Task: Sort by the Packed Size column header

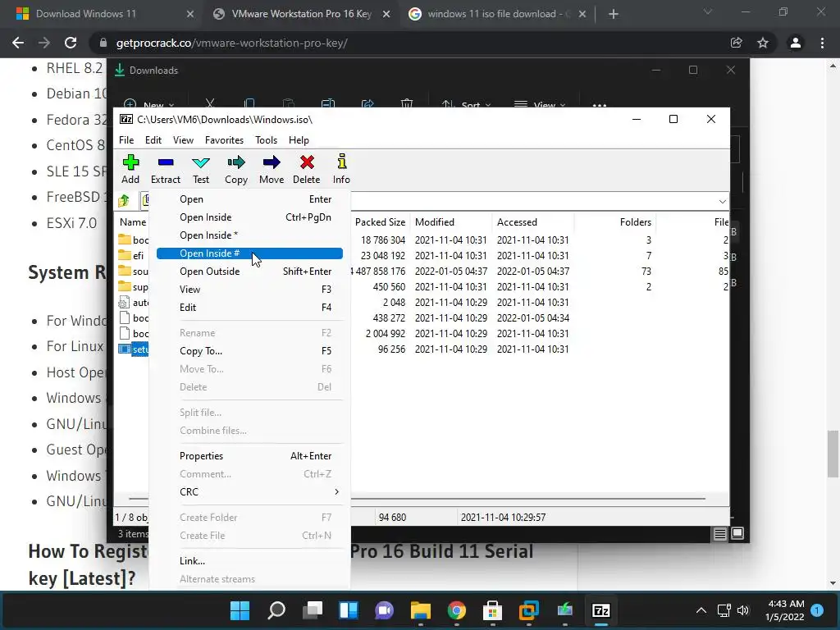Action: point(380,221)
